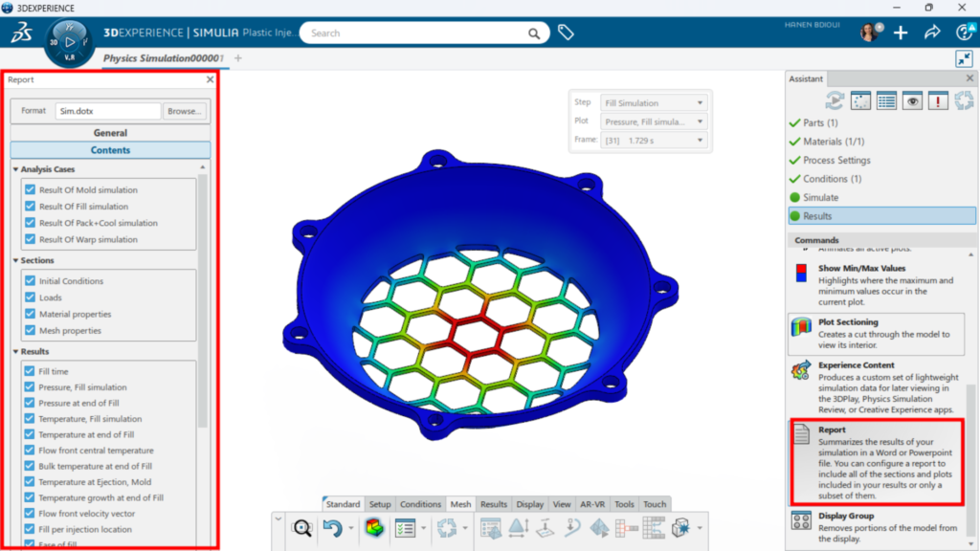Click the Report command document icon

[x=802, y=433]
